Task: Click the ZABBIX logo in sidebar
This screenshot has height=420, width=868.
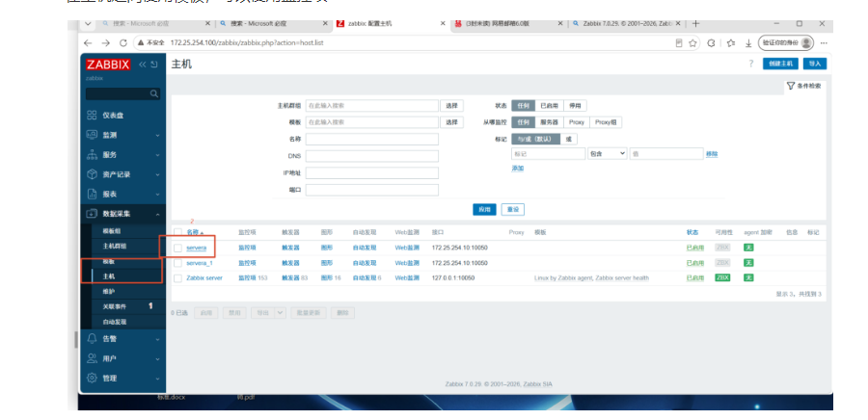Action: coord(108,65)
